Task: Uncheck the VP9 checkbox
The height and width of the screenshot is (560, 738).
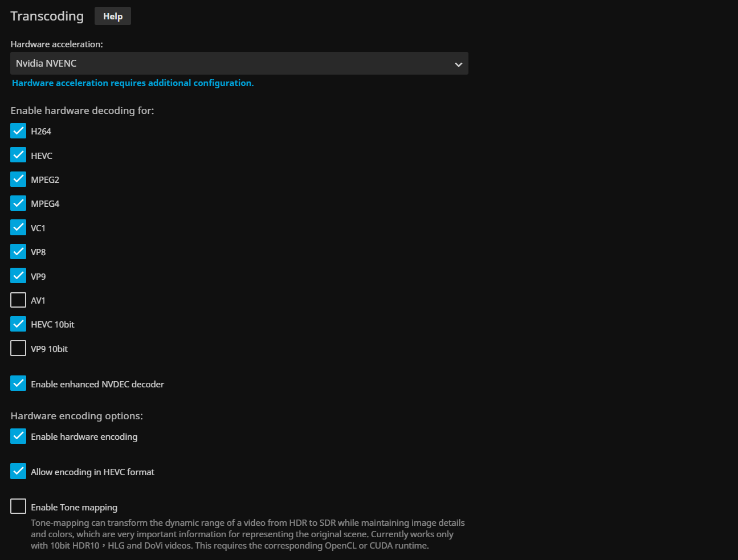Action: [x=18, y=276]
